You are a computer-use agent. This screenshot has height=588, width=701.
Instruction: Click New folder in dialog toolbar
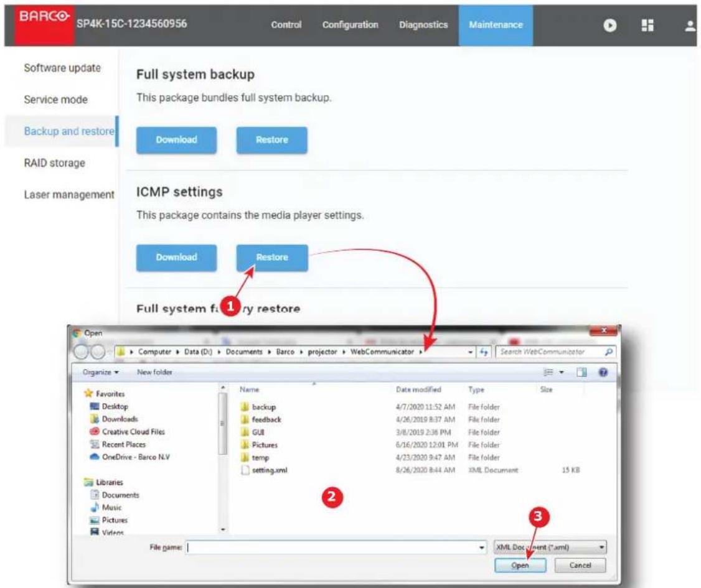[x=154, y=372]
